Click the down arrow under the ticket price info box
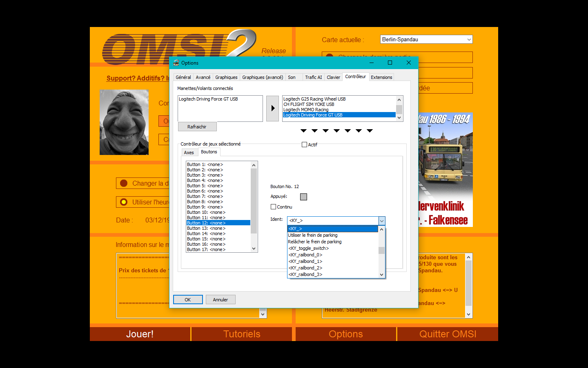 click(263, 314)
